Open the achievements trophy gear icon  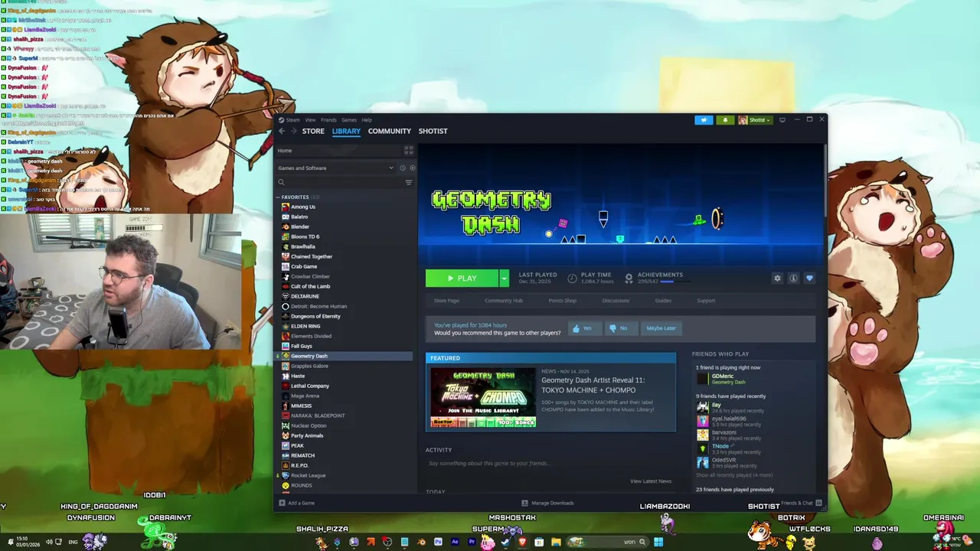[629, 279]
